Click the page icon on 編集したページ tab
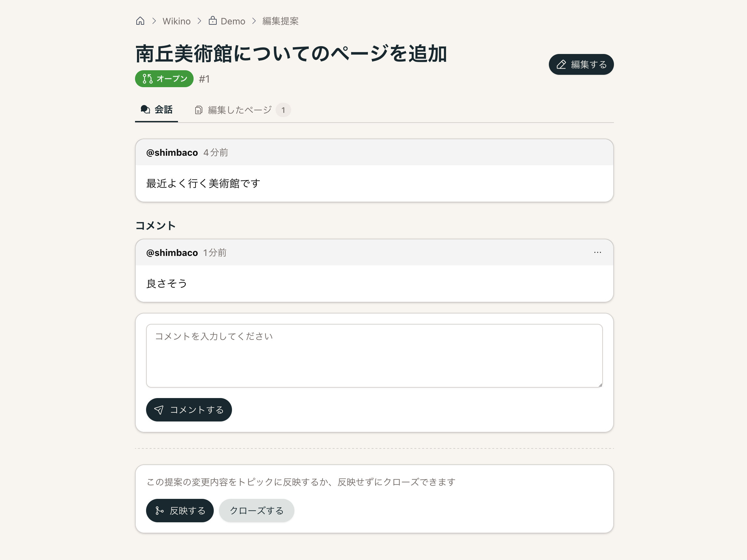Screen dimensions: 747x560 click(x=198, y=110)
